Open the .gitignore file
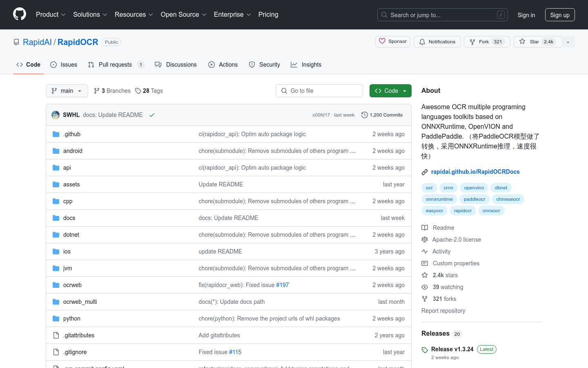This screenshot has width=588, height=368. (75, 352)
